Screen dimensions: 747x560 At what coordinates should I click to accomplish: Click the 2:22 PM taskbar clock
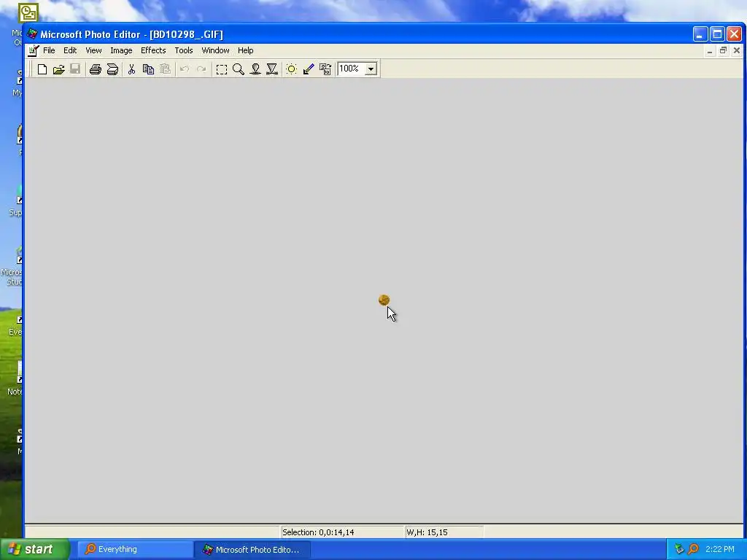(x=720, y=549)
